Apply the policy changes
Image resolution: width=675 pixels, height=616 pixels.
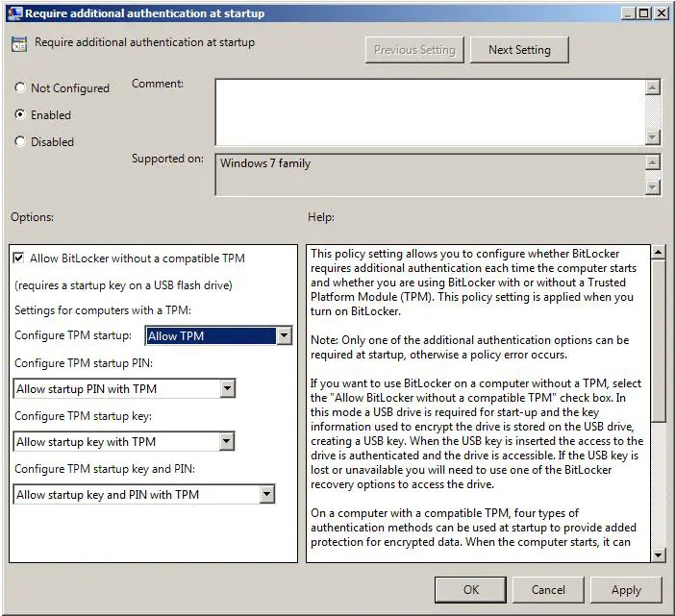coord(626,589)
